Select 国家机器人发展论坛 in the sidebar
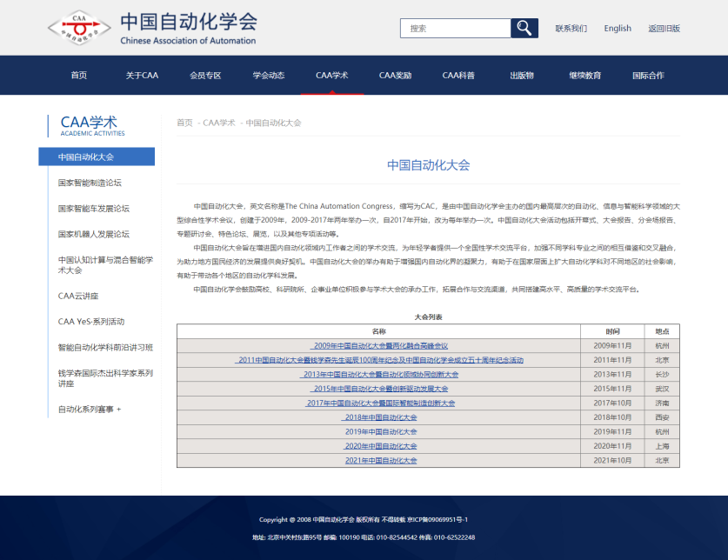The width and height of the screenshot is (728, 560). 94,234
